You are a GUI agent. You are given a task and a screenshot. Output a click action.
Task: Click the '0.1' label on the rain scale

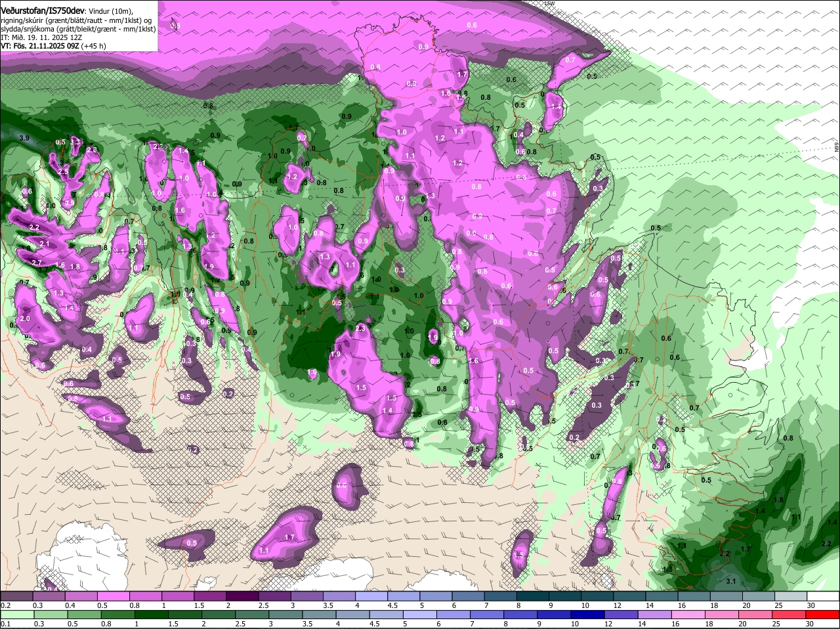point(5,624)
